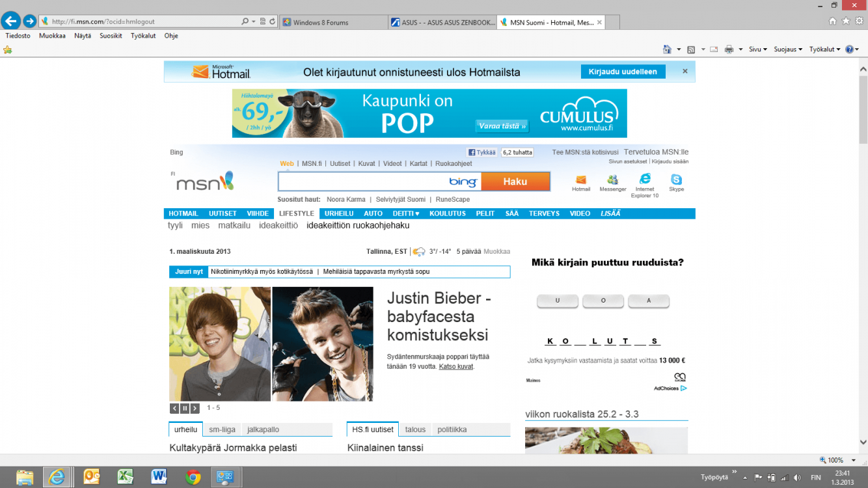Click the young Justin Bieber photo

tap(220, 344)
